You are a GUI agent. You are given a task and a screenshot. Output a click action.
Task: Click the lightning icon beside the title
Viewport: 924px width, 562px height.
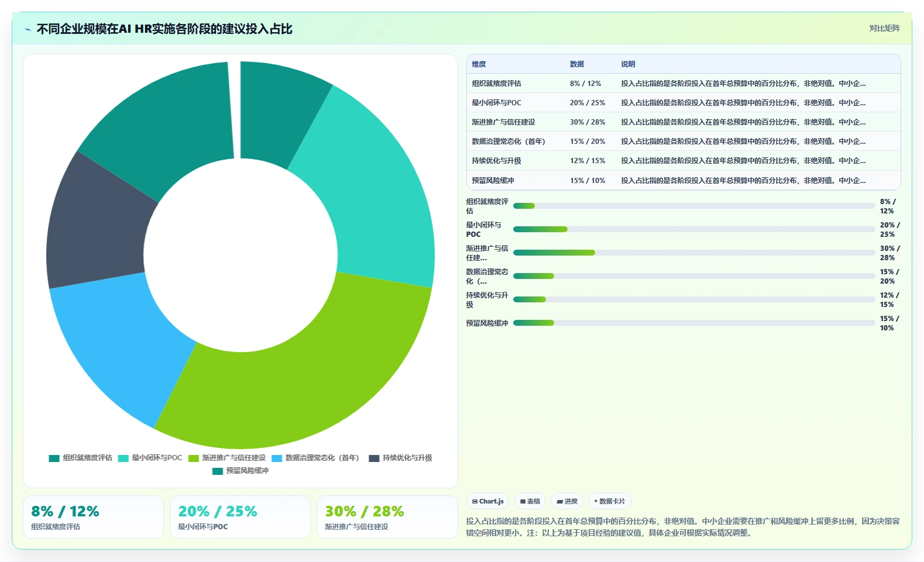[28, 29]
